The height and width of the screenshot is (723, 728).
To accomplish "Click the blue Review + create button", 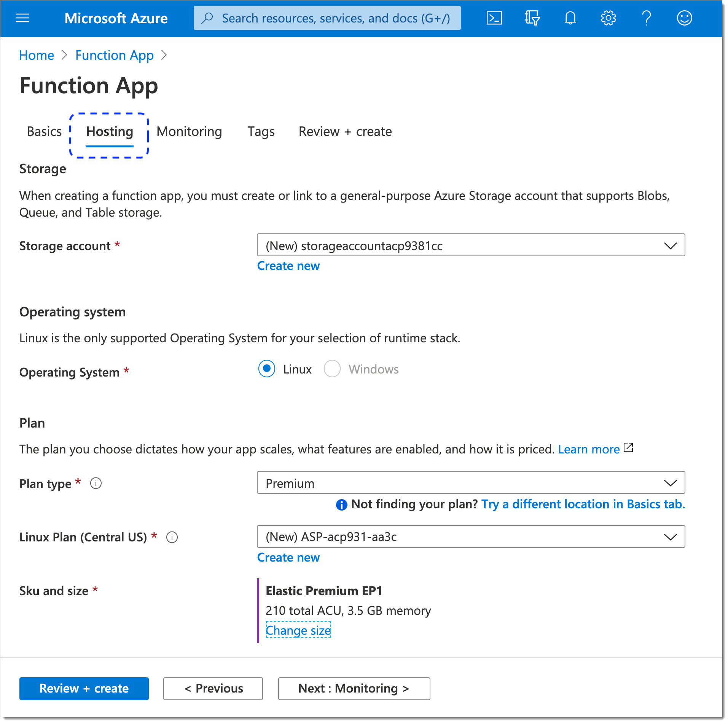I will pos(84,688).
